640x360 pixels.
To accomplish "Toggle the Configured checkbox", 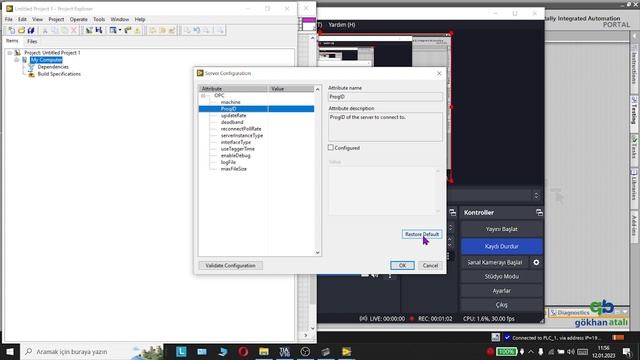I will [331, 147].
